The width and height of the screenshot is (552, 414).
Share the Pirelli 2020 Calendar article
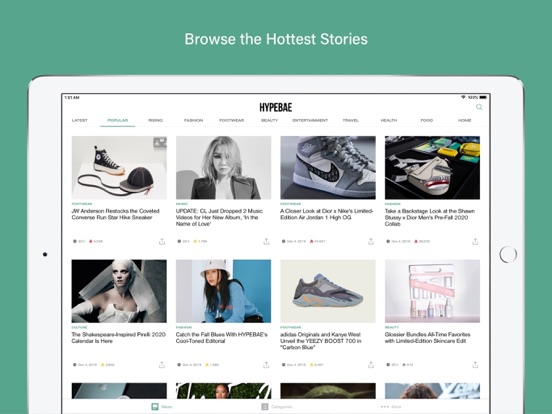[162, 364]
